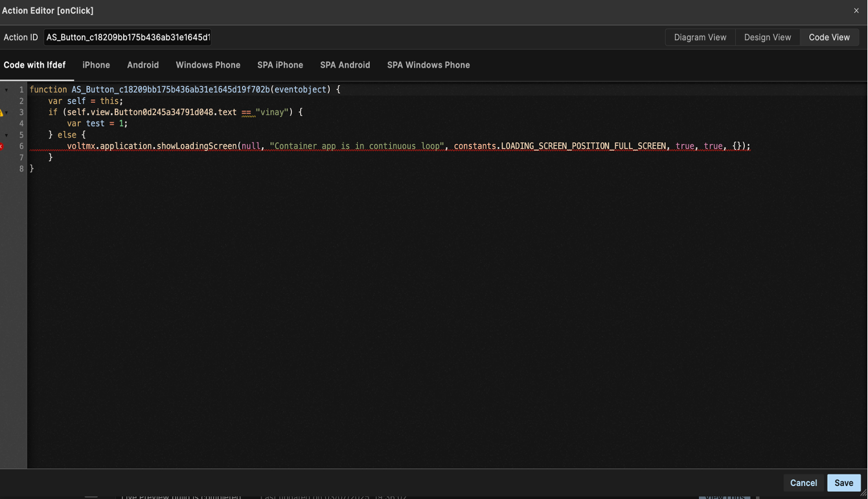Viewport: 868px width, 499px height.
Task: Go to the SPA Android tab
Action: [x=345, y=65]
